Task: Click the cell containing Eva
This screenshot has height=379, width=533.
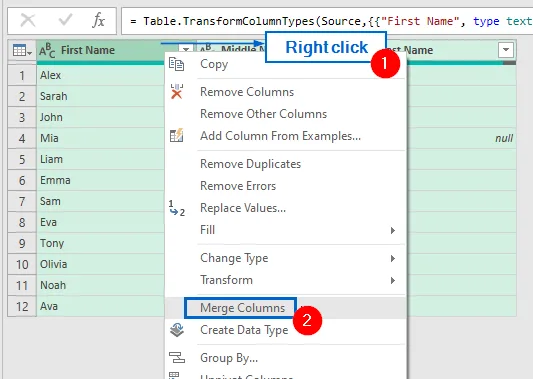Action: (x=101, y=222)
